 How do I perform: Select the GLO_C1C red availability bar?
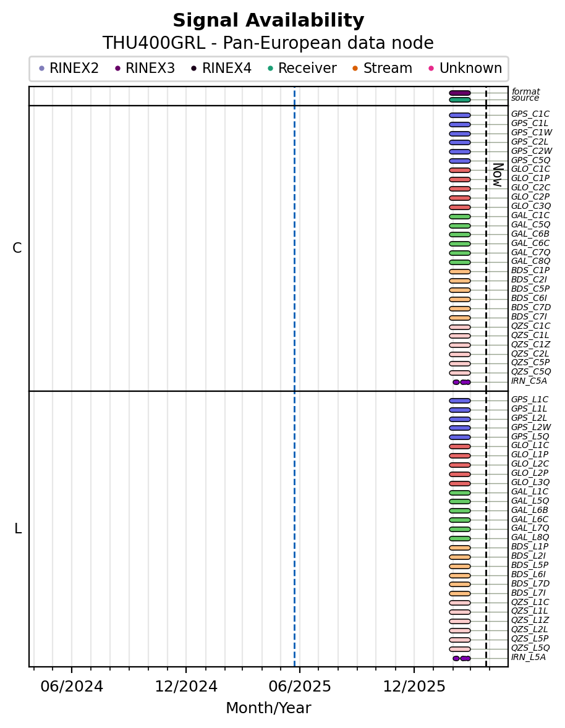point(459,170)
